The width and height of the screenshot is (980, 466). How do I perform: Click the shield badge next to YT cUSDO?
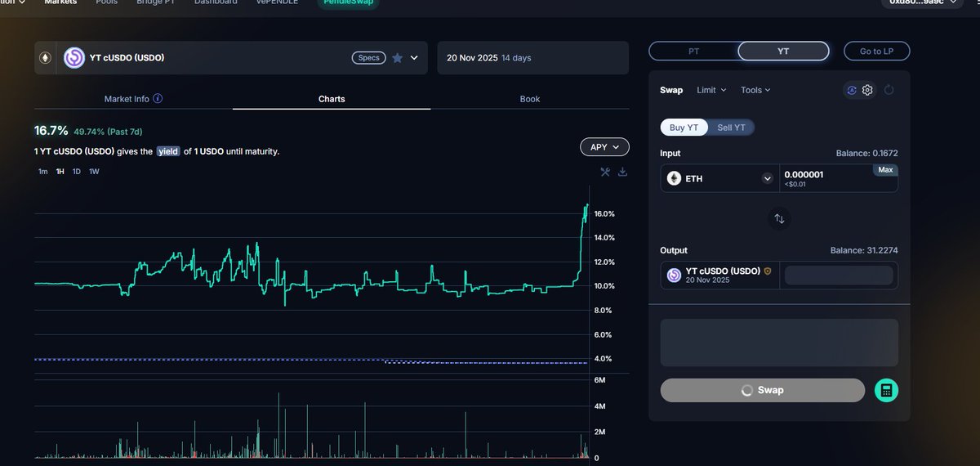(x=768, y=271)
